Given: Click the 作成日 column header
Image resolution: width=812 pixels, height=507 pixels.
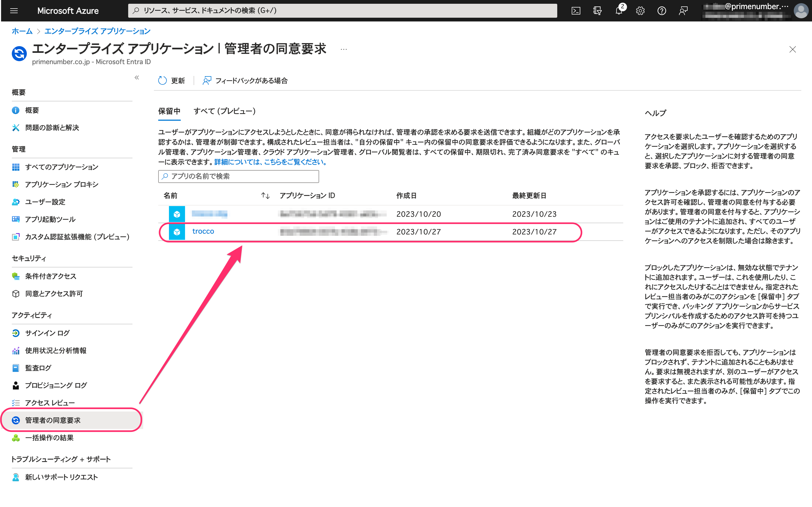Looking at the screenshot, I should [406, 196].
